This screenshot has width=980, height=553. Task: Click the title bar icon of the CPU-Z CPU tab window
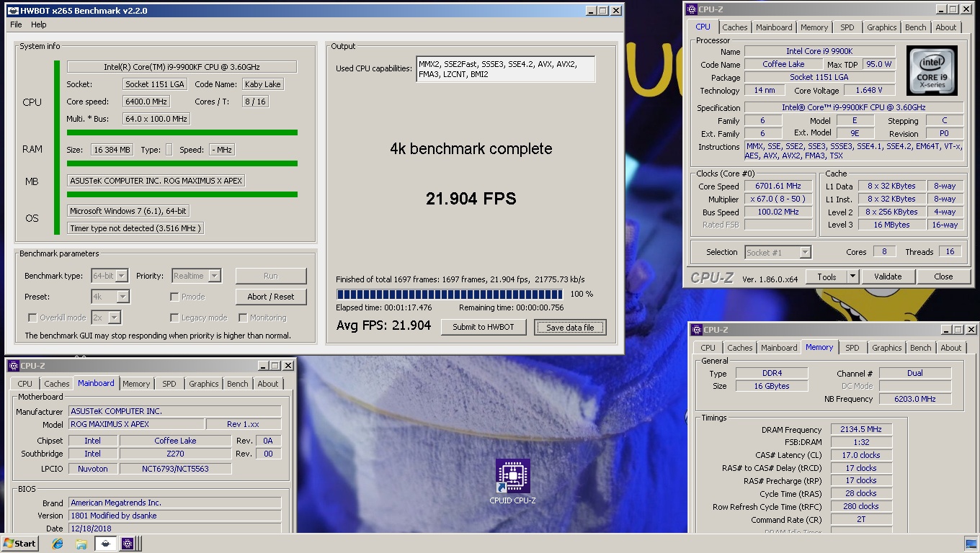(692, 9)
